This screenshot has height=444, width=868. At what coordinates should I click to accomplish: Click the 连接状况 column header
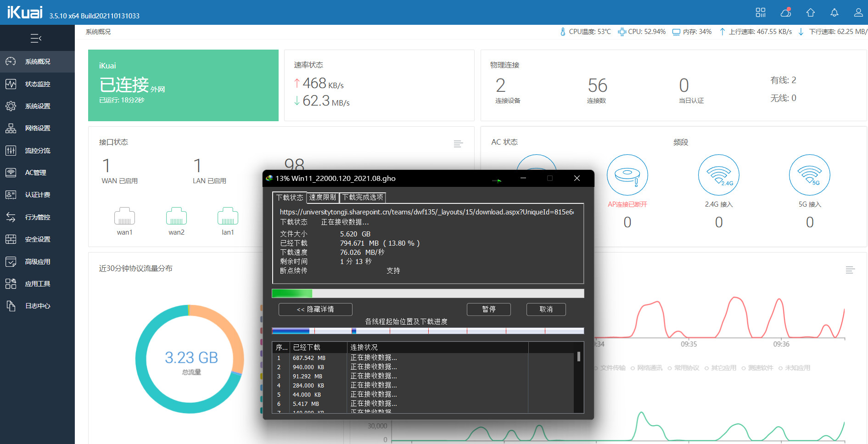[437, 348]
